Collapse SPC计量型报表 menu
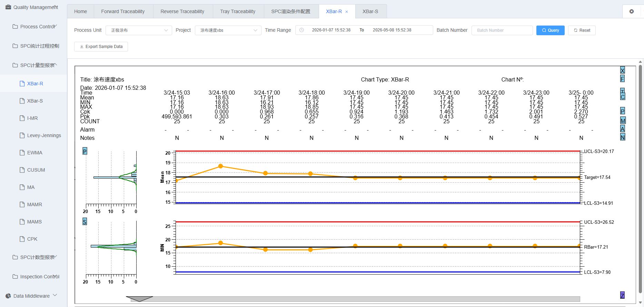Screen dimensions: 644x307 click(33, 65)
